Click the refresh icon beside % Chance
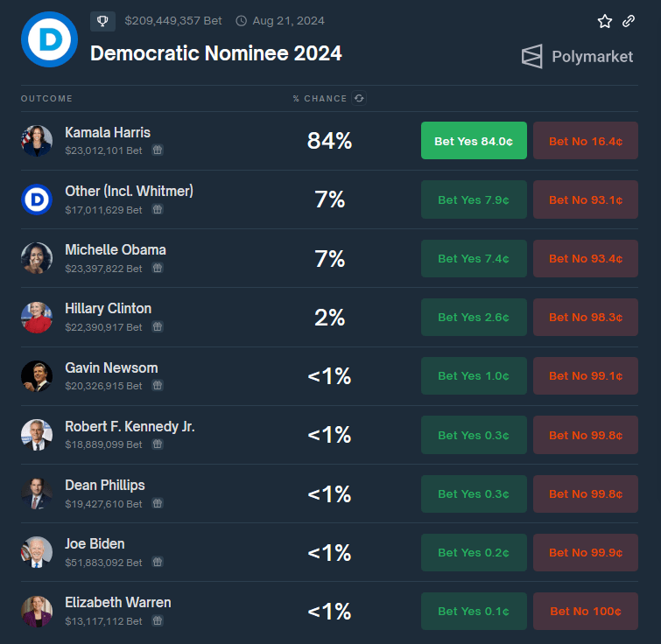661x644 pixels. coord(359,98)
